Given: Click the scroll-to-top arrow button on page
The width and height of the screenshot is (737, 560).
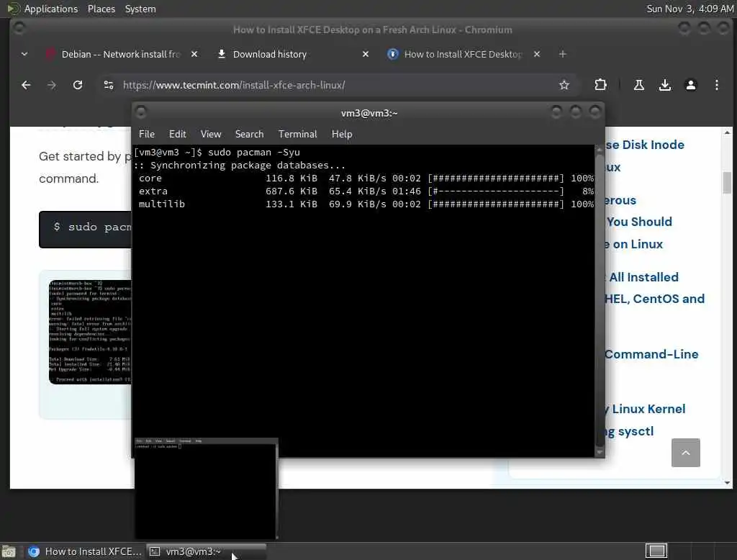Looking at the screenshot, I should 685,452.
